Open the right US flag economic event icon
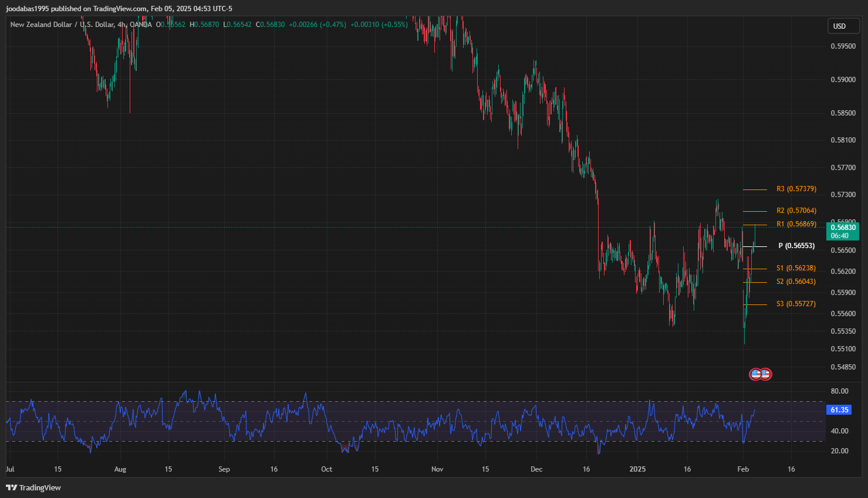This screenshot has height=498, width=868. tap(766, 374)
